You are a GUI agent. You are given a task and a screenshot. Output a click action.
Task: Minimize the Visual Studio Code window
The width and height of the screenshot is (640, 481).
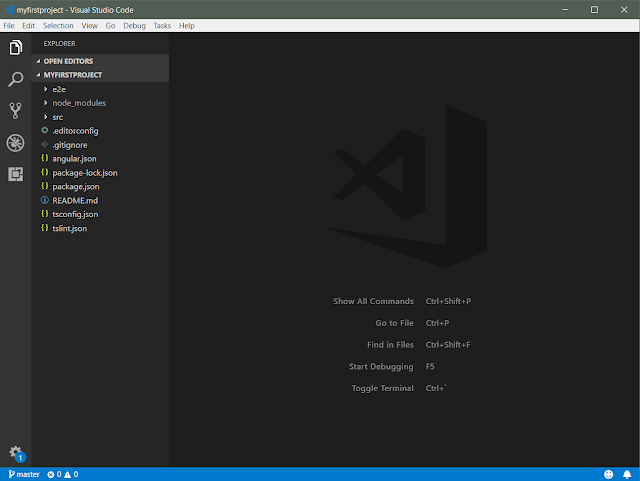(565, 9)
